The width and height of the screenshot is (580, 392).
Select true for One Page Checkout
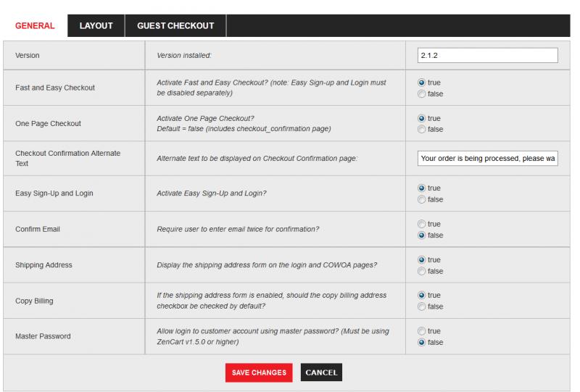point(421,118)
